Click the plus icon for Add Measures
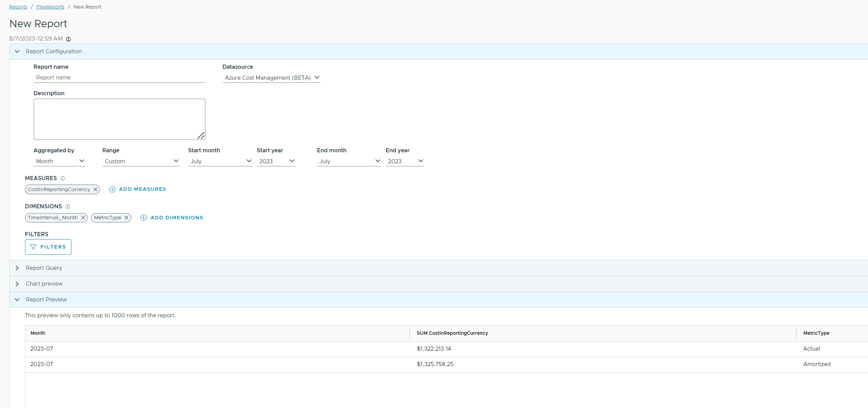This screenshot has height=408, width=868. [x=112, y=189]
